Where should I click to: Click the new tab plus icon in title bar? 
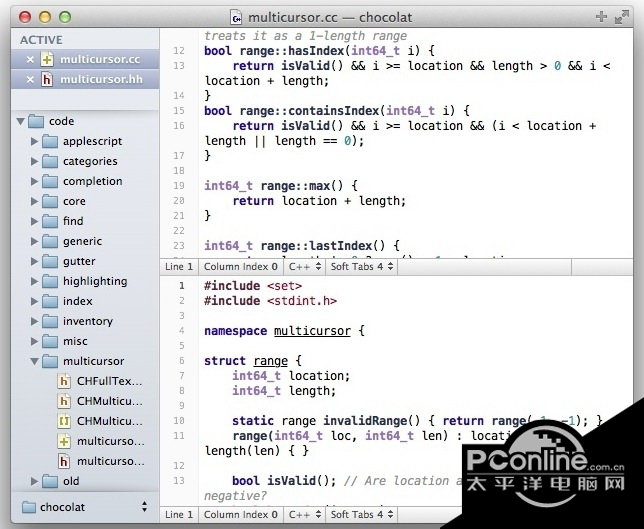[x=601, y=17]
